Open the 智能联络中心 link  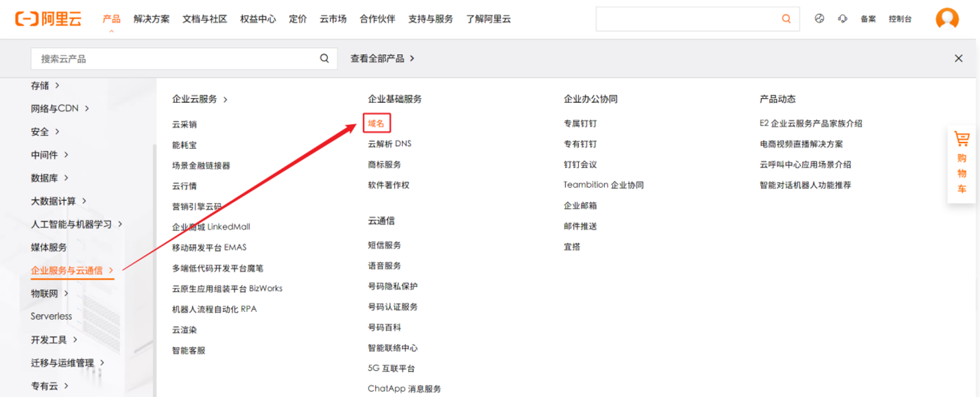pos(392,348)
